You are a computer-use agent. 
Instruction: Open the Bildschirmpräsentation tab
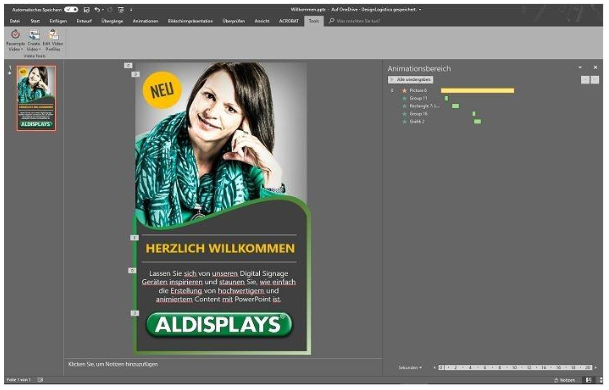tap(190, 21)
